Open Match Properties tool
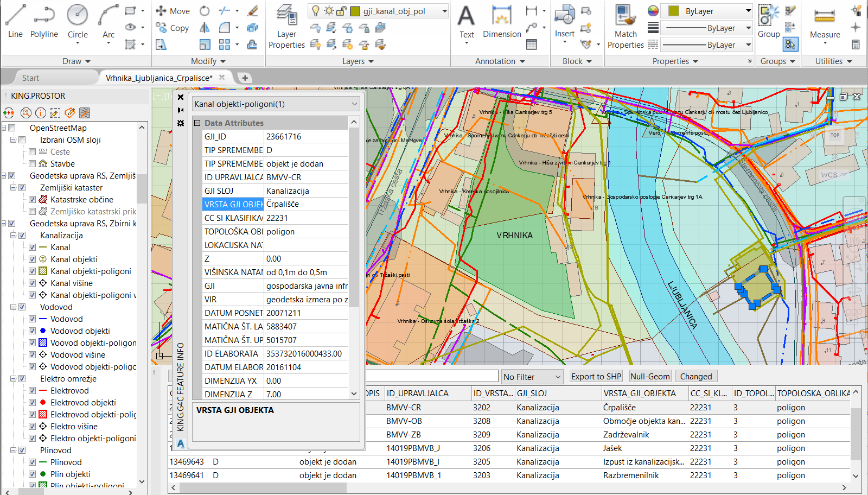 [x=626, y=26]
